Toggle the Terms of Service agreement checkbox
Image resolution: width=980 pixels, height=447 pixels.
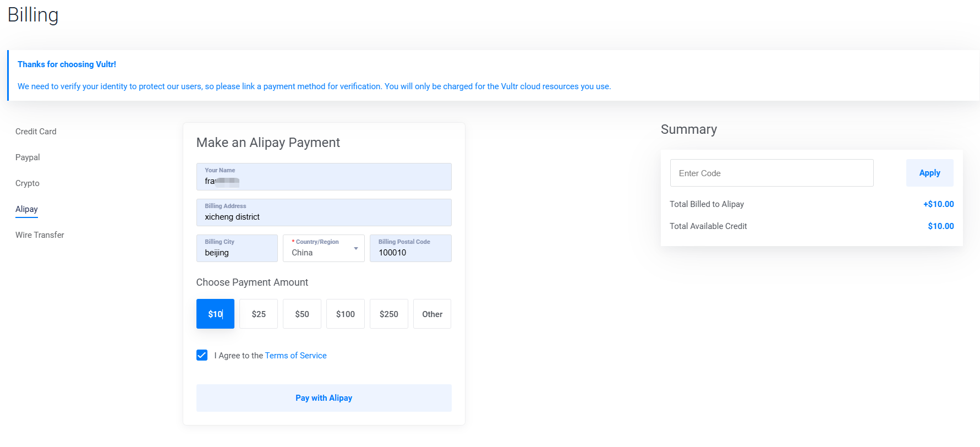coord(202,355)
